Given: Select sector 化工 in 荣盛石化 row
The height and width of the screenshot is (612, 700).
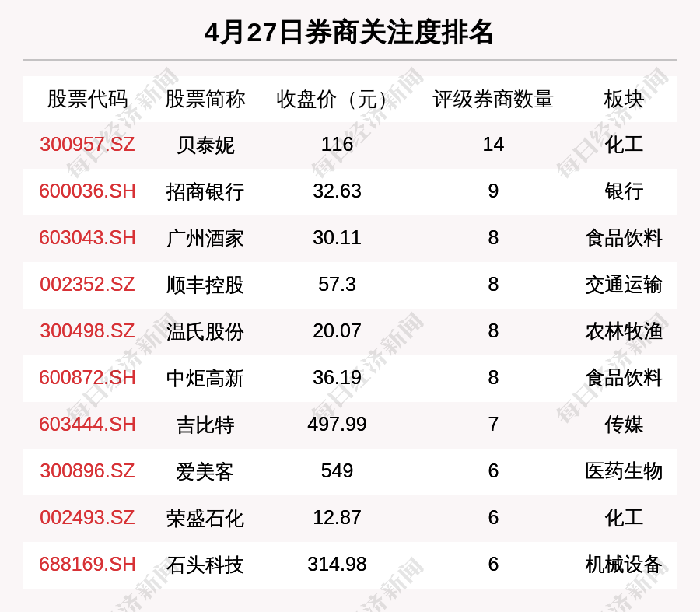Looking at the screenshot, I should [x=624, y=518].
